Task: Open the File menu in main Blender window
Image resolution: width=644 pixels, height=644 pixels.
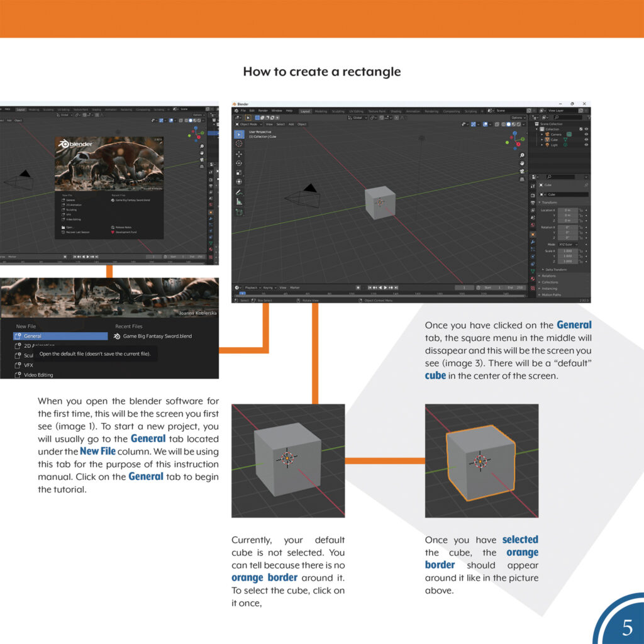Action: (243, 111)
